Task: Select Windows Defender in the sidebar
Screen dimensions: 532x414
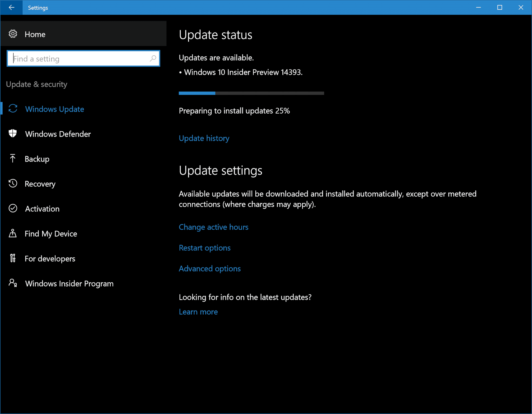Action: coord(58,134)
